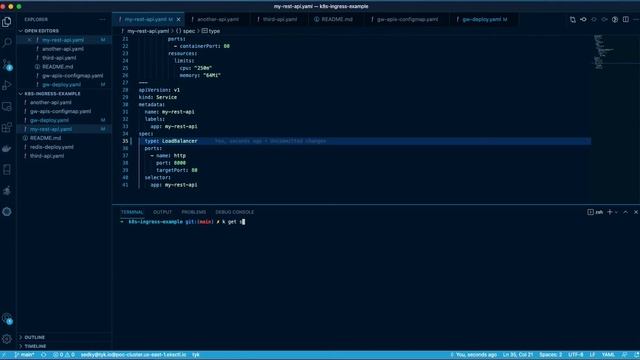Click the sync changes icon in the status bar
This screenshot has width=640, height=360.
tap(44, 355)
